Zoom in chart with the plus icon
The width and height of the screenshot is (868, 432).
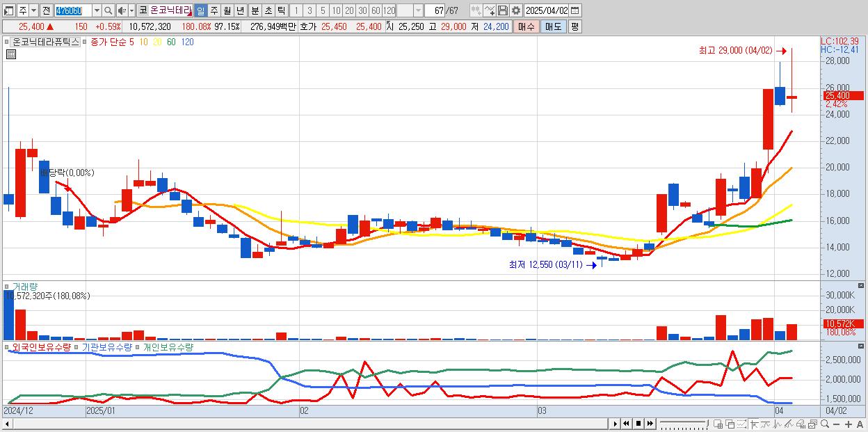[x=849, y=424]
